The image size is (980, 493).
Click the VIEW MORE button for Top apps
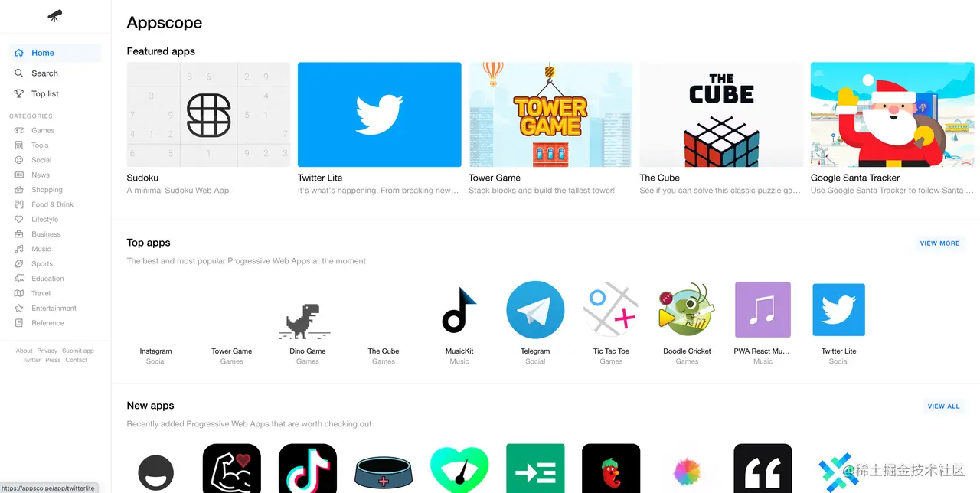(x=939, y=243)
